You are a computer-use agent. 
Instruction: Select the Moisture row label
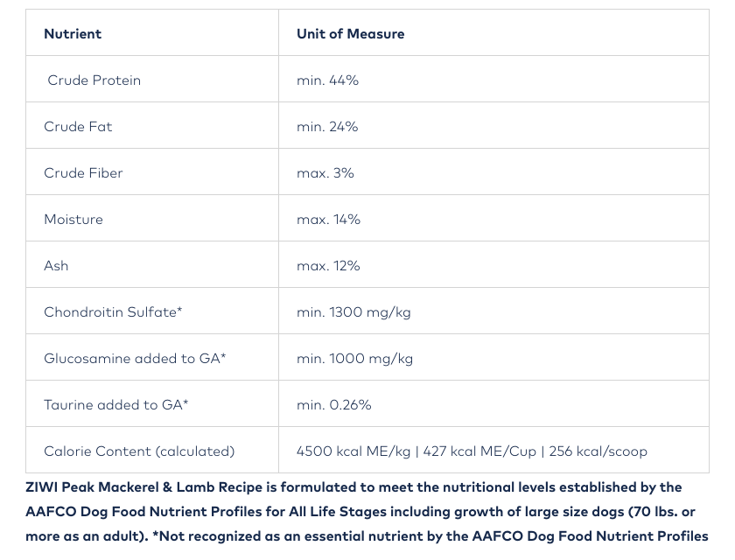(x=73, y=220)
